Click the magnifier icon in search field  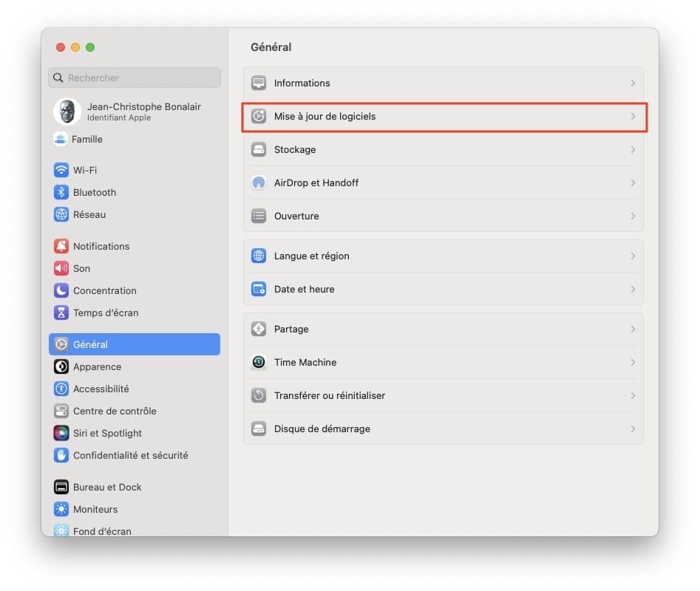58,78
